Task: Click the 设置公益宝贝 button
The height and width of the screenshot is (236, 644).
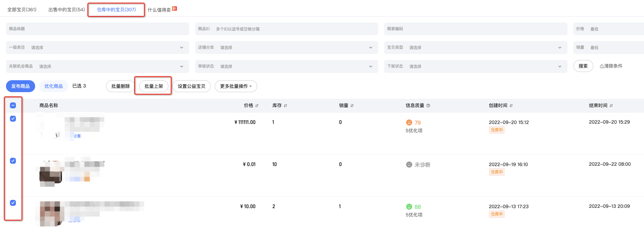Action: (x=192, y=86)
